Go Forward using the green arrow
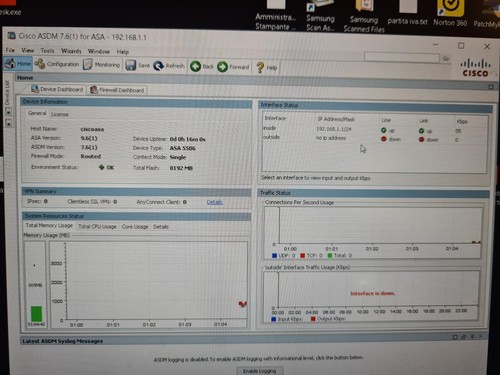 tap(233, 67)
